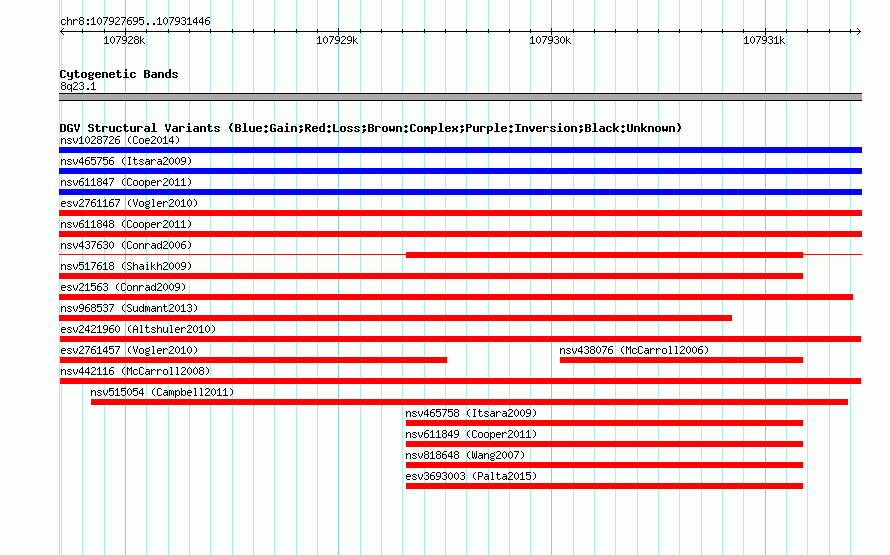The height and width of the screenshot is (555, 890).
Task: Click the red bar under nsv611849
Action: tap(604, 444)
